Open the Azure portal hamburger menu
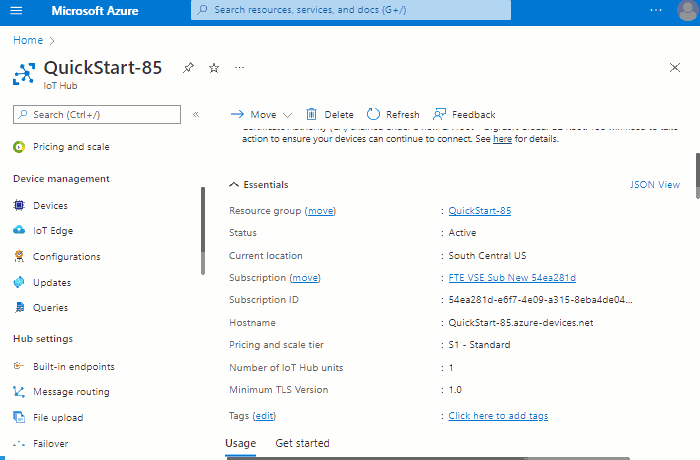This screenshot has height=460, width=700. [x=16, y=10]
